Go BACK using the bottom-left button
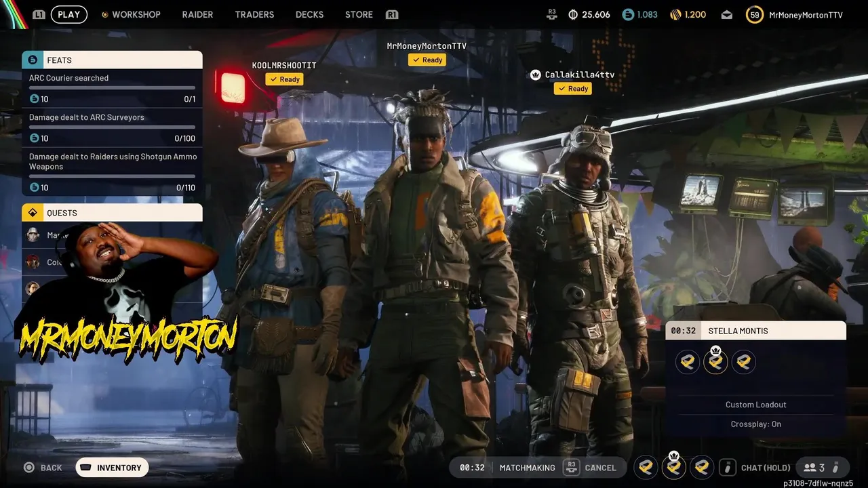The width and height of the screenshot is (868, 488). pos(43,467)
